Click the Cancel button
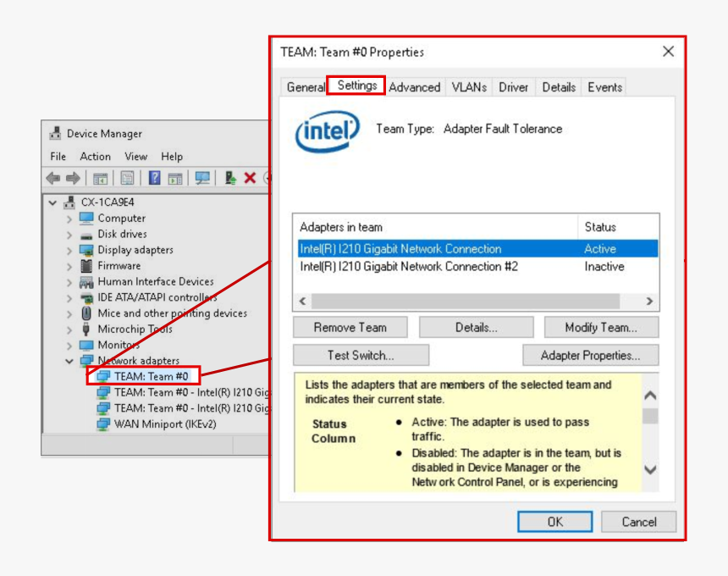Screen dimensions: 728x576 coord(639,522)
